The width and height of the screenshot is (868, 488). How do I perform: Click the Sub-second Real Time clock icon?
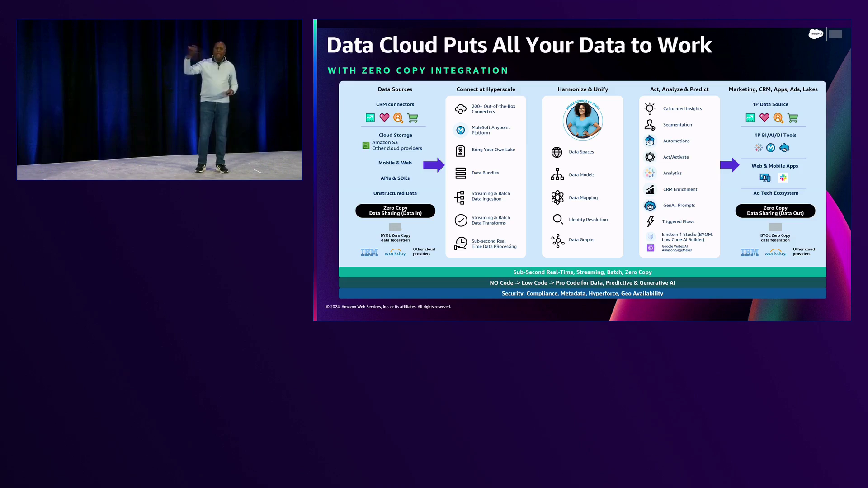point(460,244)
